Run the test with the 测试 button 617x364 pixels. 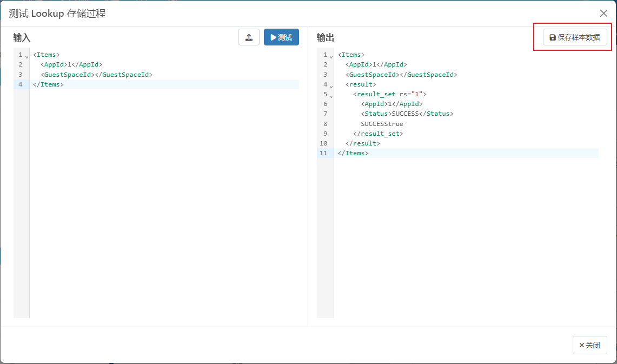[281, 37]
